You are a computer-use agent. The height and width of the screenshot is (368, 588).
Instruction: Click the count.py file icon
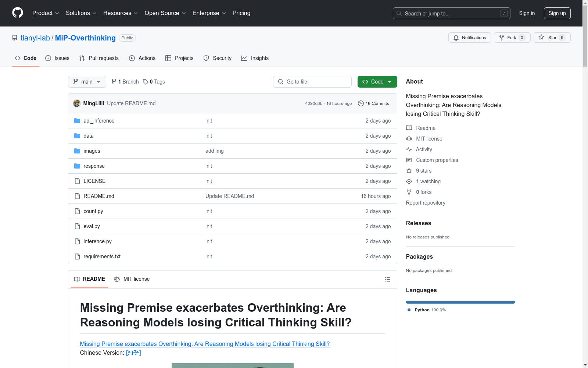pos(77,211)
